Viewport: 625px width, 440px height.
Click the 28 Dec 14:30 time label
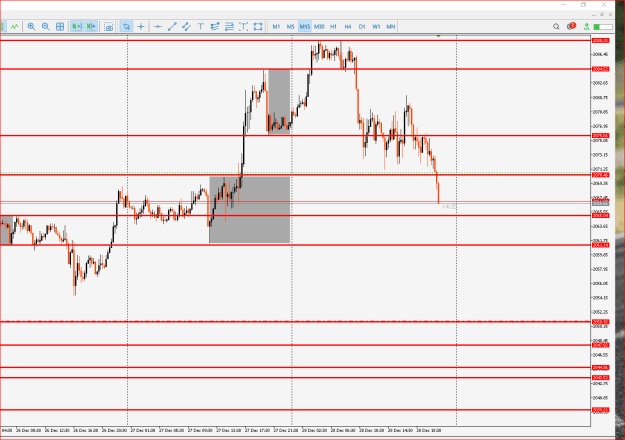point(400,430)
